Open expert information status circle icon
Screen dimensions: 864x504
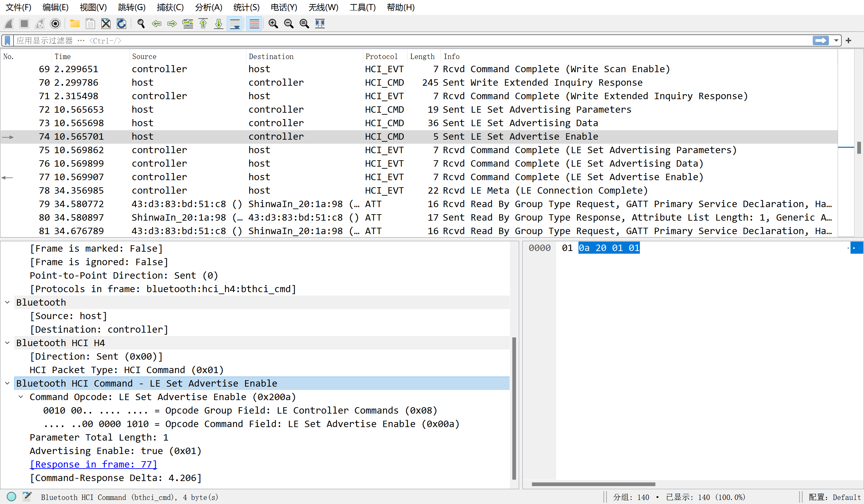click(11, 497)
